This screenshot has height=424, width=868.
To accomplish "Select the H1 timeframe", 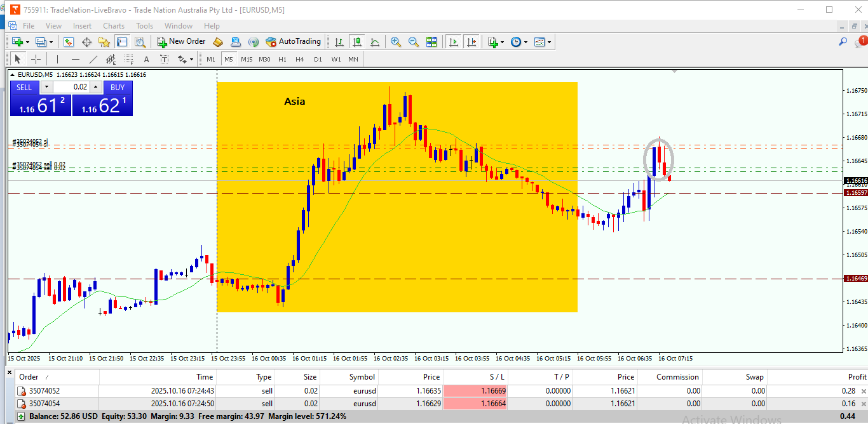I will [x=282, y=59].
